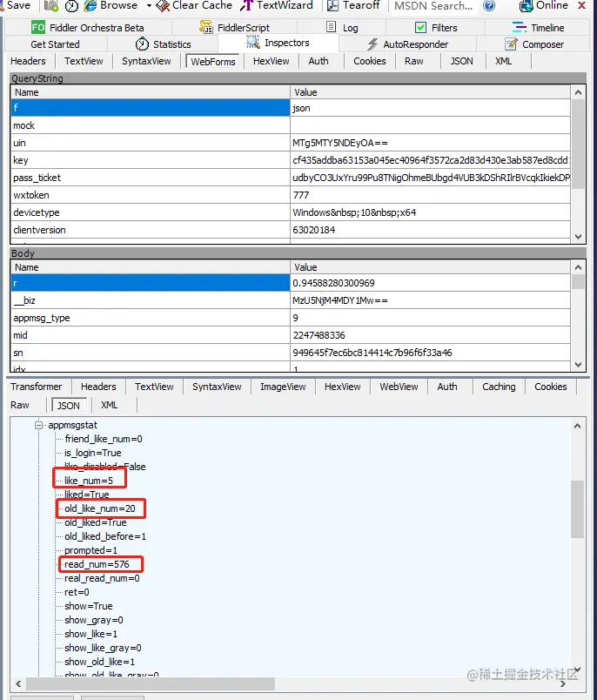Open the Timeline tab

[539, 28]
